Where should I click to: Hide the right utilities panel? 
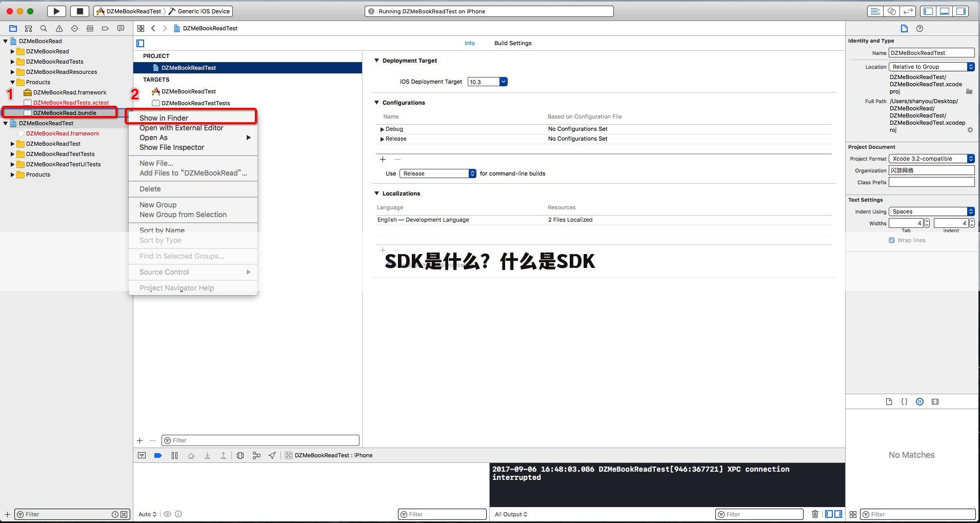(962, 11)
